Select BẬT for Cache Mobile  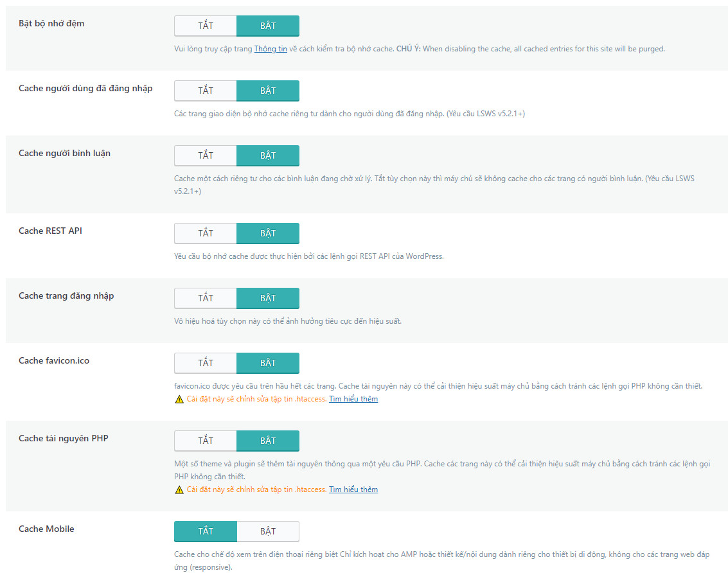coord(268,531)
